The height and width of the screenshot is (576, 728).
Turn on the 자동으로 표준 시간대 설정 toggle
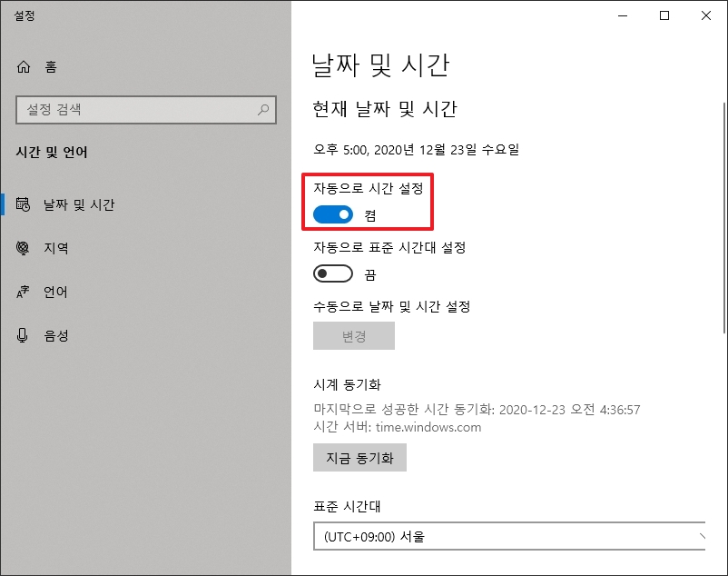coord(333,273)
